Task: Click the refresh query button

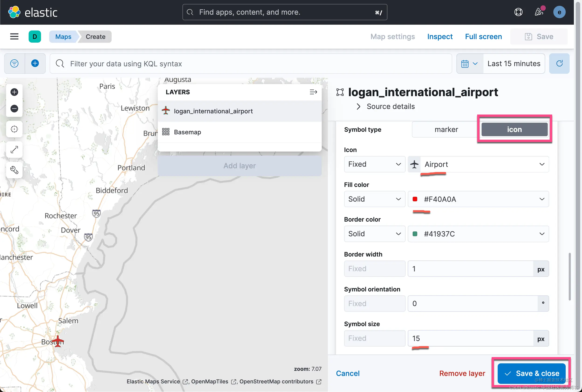Action: click(x=559, y=64)
